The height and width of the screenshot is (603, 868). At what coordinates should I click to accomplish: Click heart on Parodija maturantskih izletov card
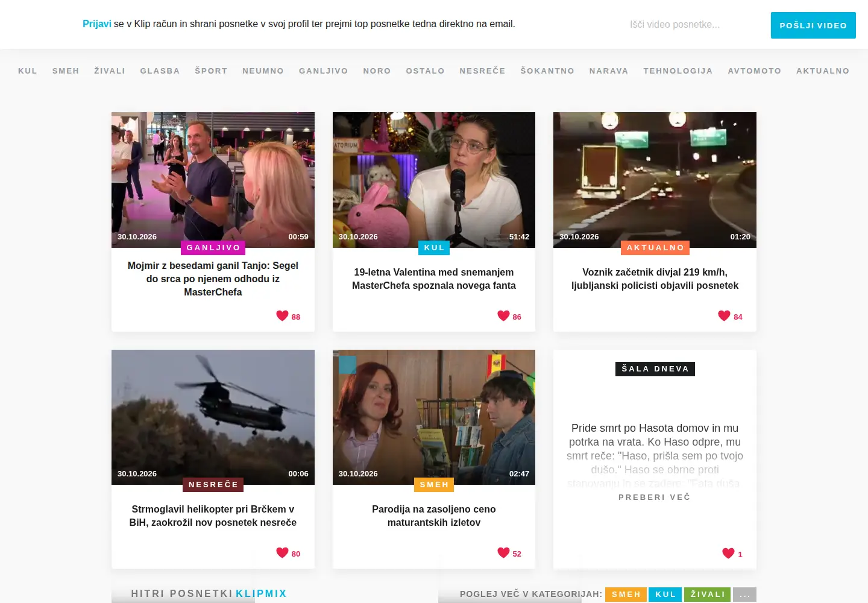[503, 552]
